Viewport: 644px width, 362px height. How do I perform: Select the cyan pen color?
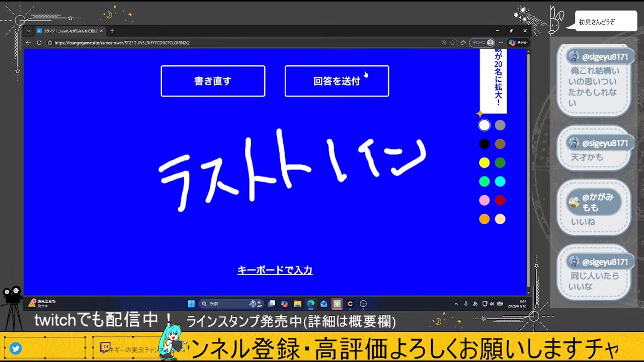500,182
